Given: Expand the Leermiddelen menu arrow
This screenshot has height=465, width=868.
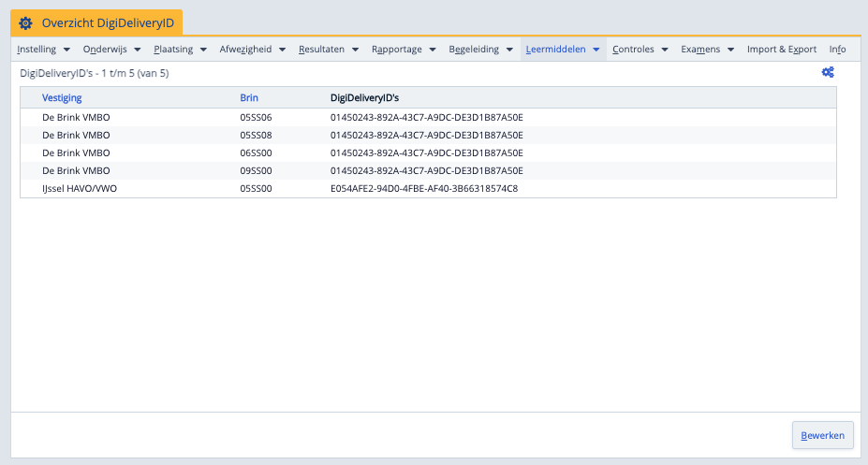Looking at the screenshot, I should [596, 50].
